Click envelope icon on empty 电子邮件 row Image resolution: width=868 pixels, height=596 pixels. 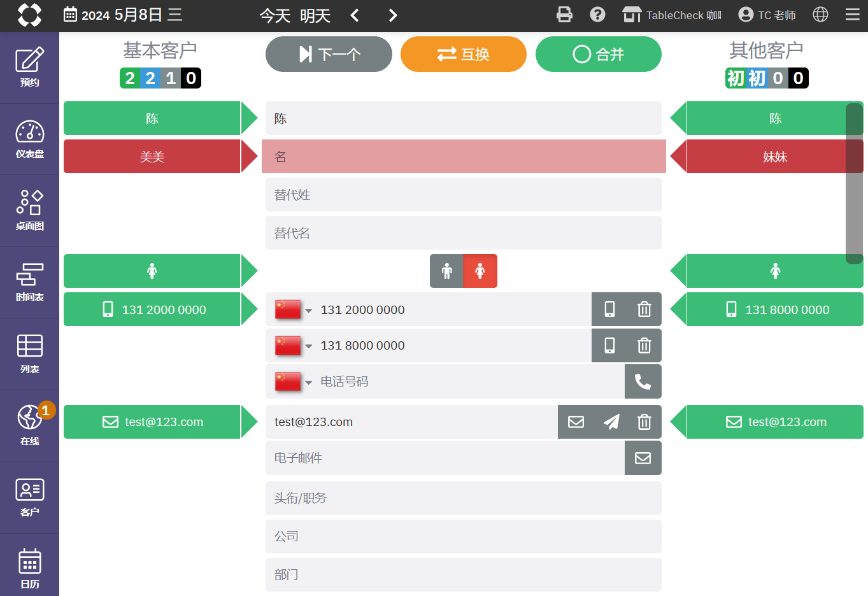[643, 458]
